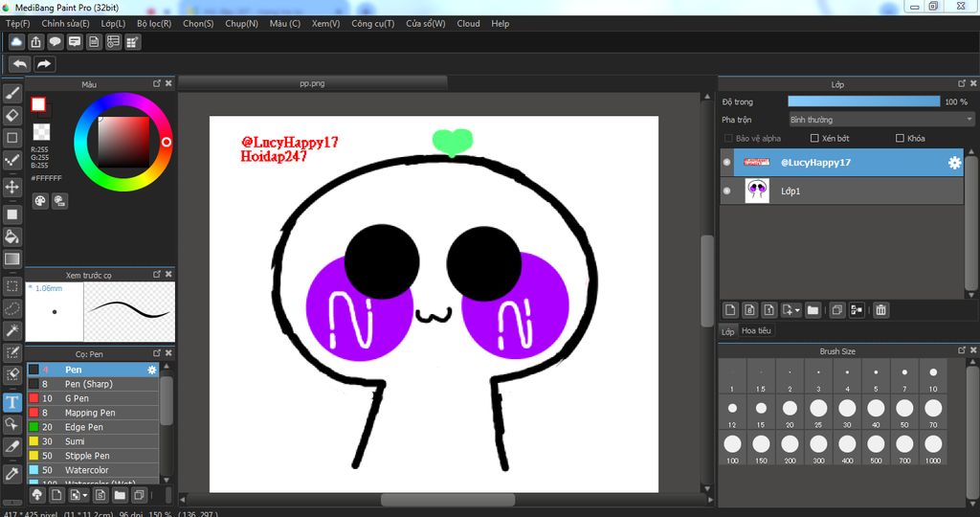The image size is (980, 517).
Task: Select the G Pen brush
Action: (x=93, y=398)
